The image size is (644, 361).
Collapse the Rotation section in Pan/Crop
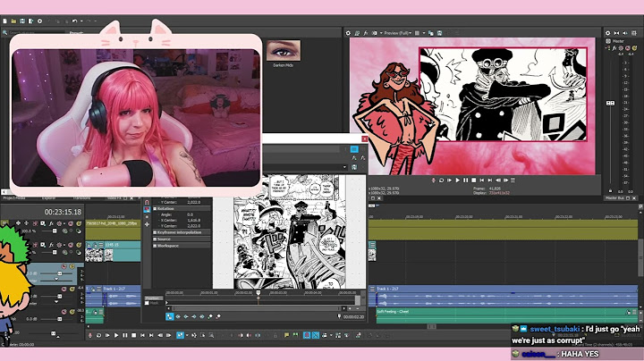pyautogui.click(x=156, y=209)
